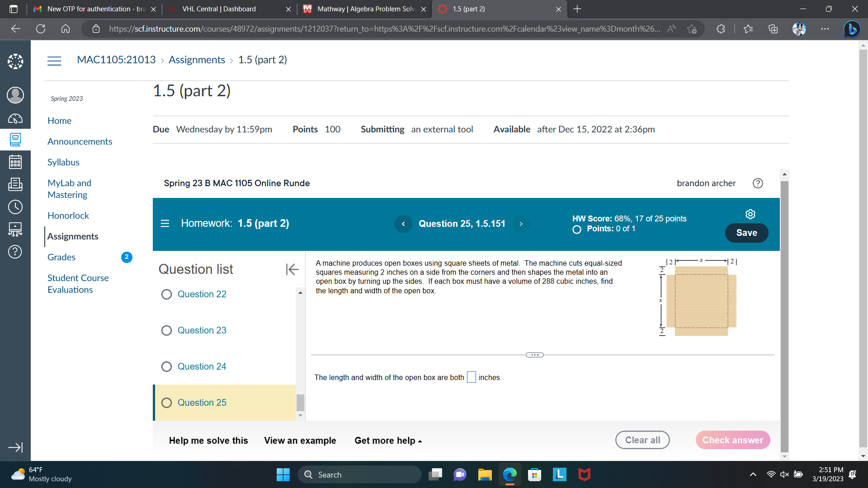The height and width of the screenshot is (488, 868).
Task: Collapse the Question list panel arrow icon
Action: click(x=292, y=269)
